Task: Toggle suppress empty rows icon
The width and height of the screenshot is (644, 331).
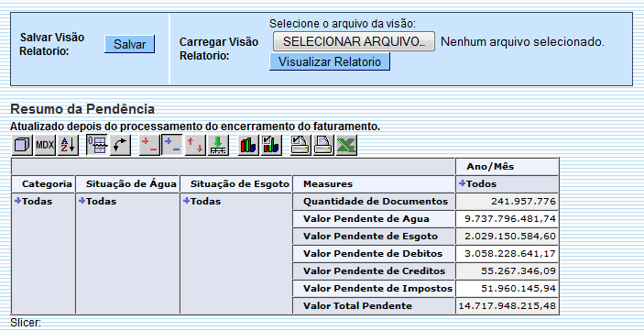Action: tap(97, 145)
